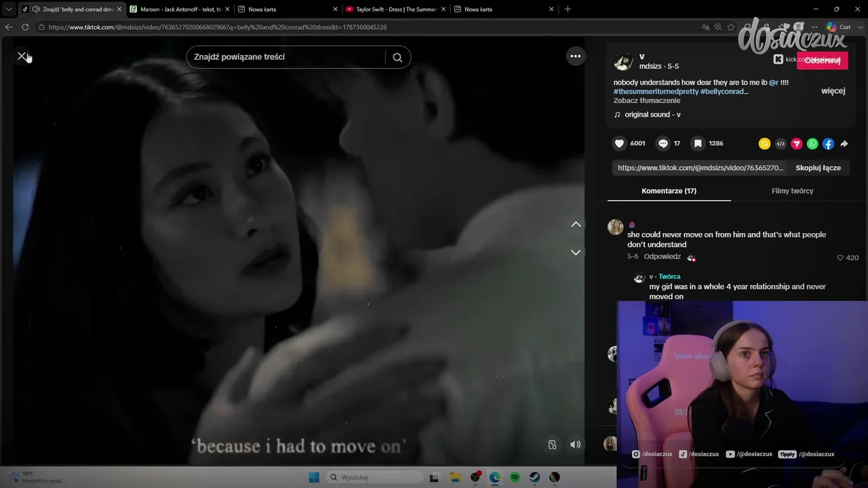868x488 pixels.
Task: Open the Windows Start menu
Action: 314,477
